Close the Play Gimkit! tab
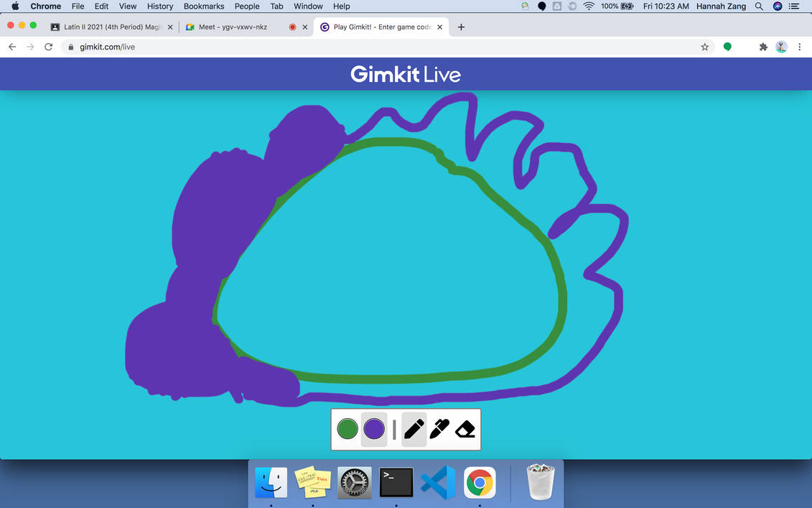The width and height of the screenshot is (812, 508). point(439,27)
